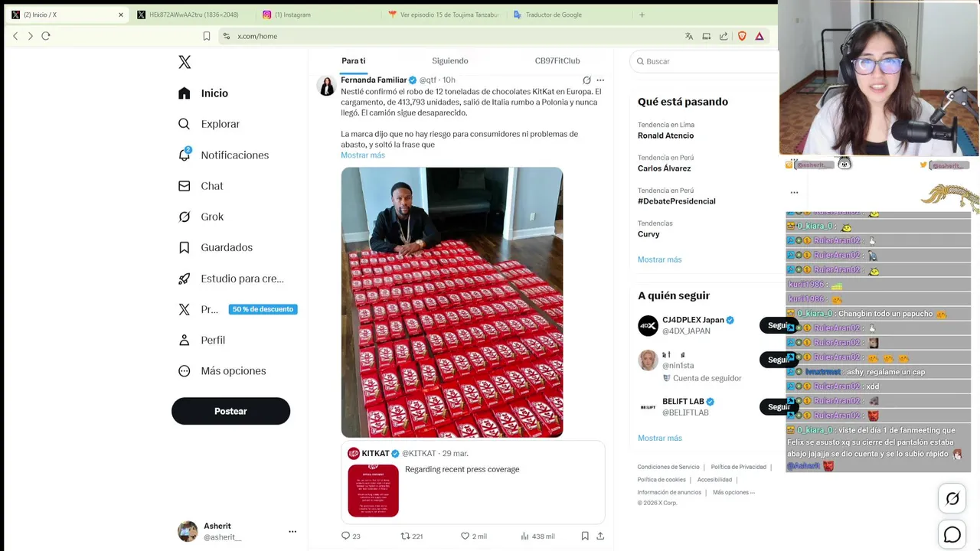The height and width of the screenshot is (551, 980).
Task: Switch to Traductor de Google tab
Action: 569,15
